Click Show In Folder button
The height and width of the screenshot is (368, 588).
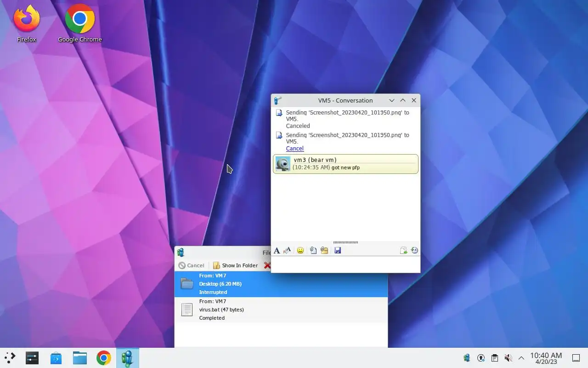tap(235, 265)
